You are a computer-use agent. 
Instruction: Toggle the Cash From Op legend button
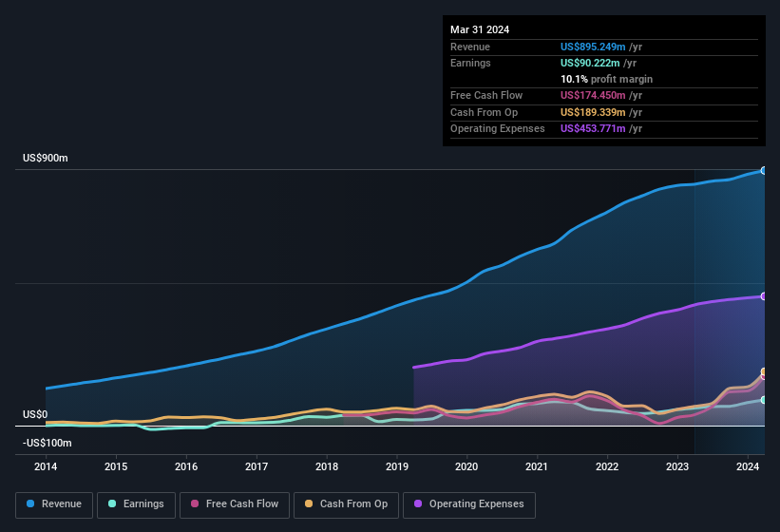[x=346, y=505]
